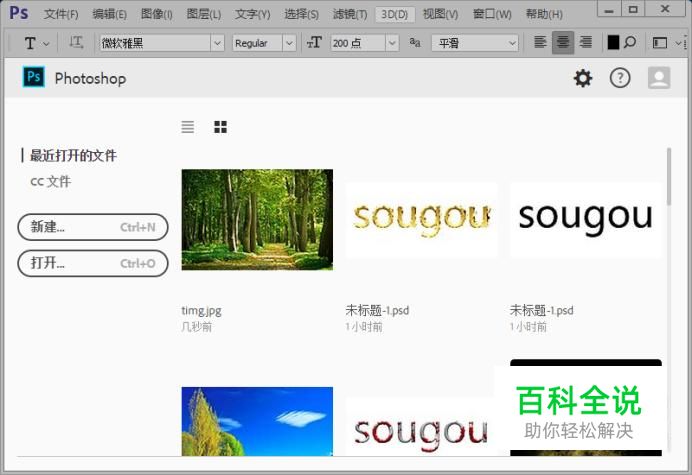Click the 200 点 font size field
692x475 pixels.
pos(358,43)
